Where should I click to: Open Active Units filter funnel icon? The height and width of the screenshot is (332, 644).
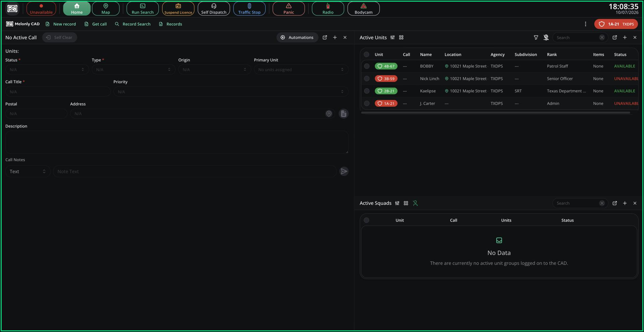[536, 38]
